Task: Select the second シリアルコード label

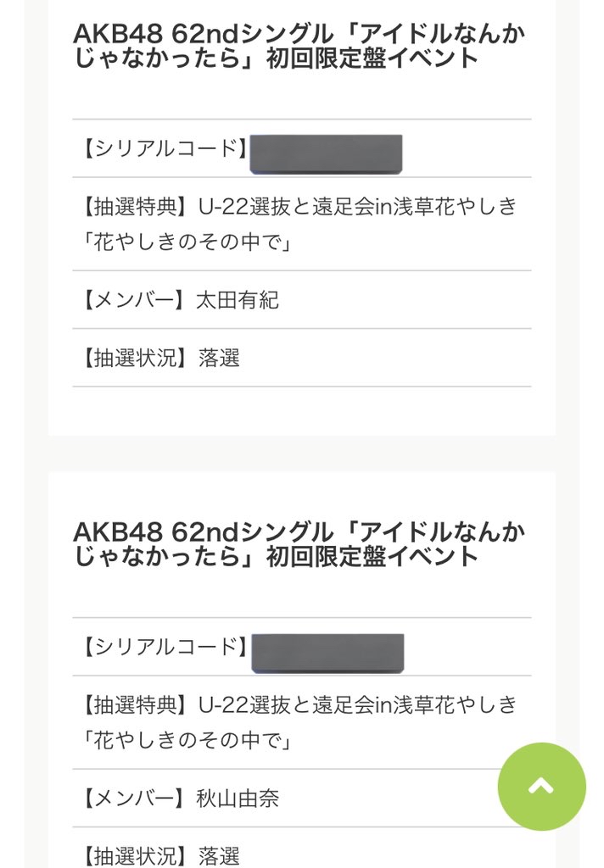Action: point(165,647)
